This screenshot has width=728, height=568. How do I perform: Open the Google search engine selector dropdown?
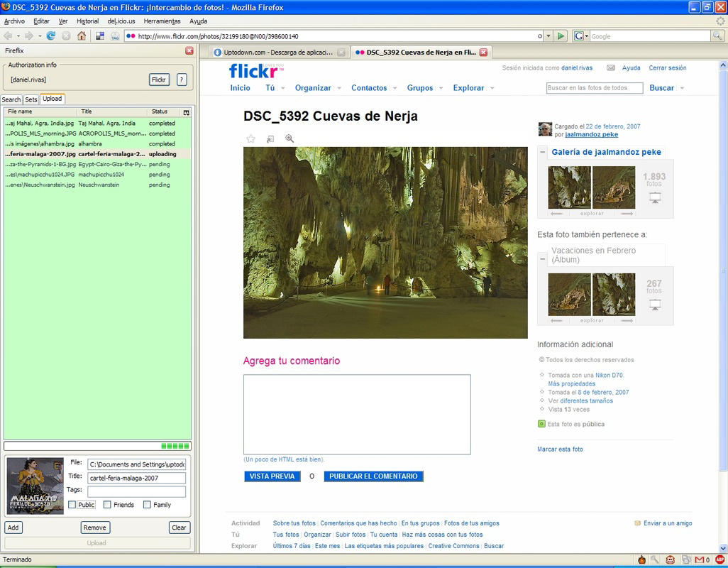coord(586,36)
